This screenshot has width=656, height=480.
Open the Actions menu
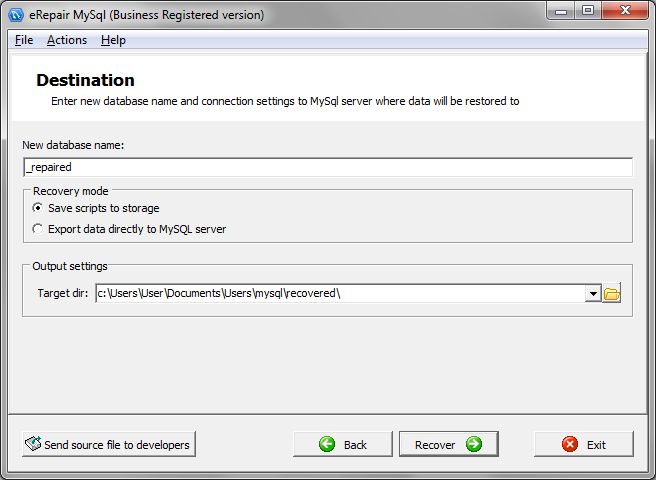tap(67, 40)
